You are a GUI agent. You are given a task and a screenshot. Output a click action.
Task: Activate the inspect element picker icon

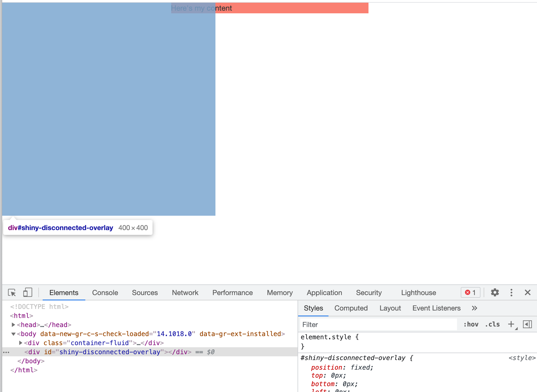(12, 292)
